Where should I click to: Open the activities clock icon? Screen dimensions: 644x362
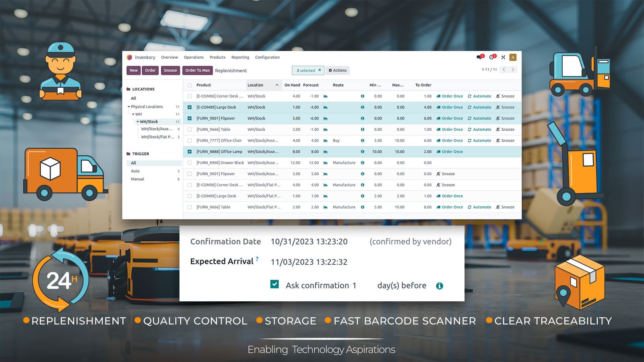click(x=491, y=58)
